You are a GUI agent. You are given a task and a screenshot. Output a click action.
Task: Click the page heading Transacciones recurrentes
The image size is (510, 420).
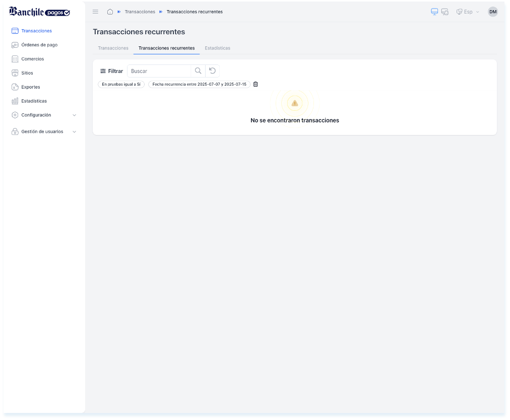[139, 32]
